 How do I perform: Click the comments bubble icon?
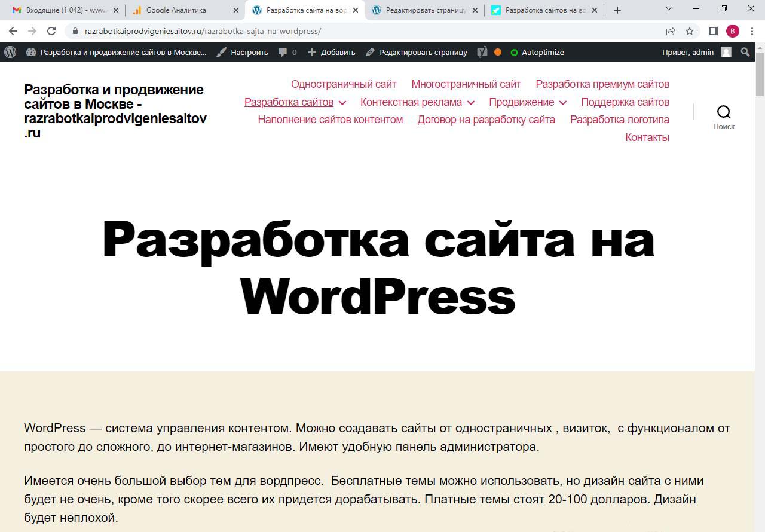click(x=283, y=52)
